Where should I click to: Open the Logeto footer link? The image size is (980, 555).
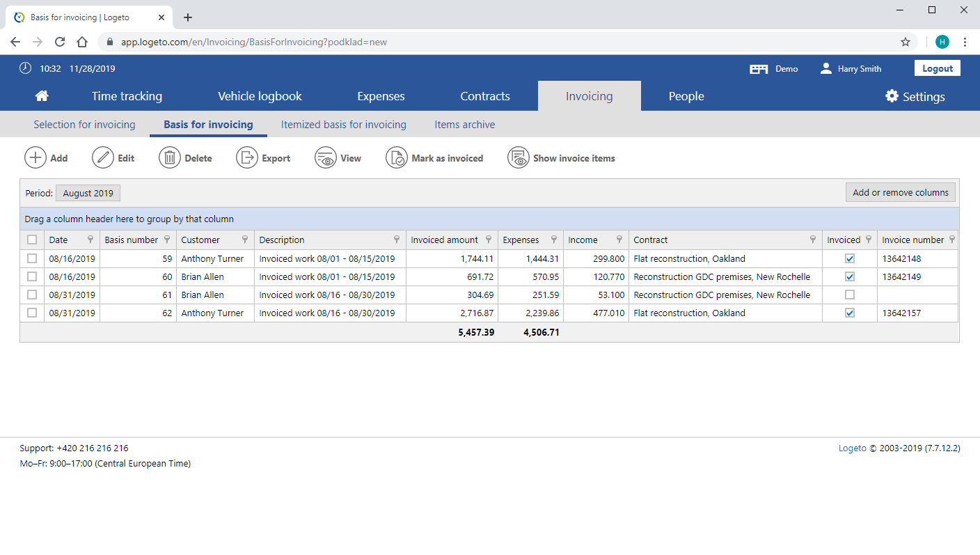(x=853, y=448)
